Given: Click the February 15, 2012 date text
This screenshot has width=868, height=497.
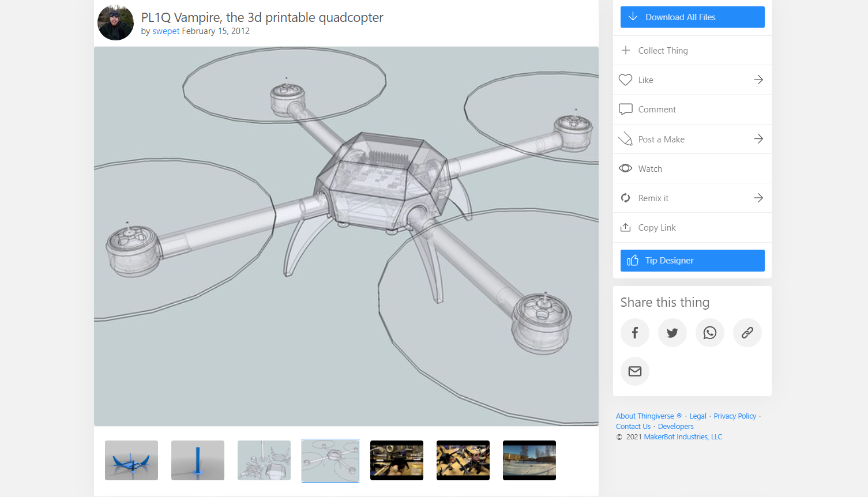Looking at the screenshot, I should point(216,31).
